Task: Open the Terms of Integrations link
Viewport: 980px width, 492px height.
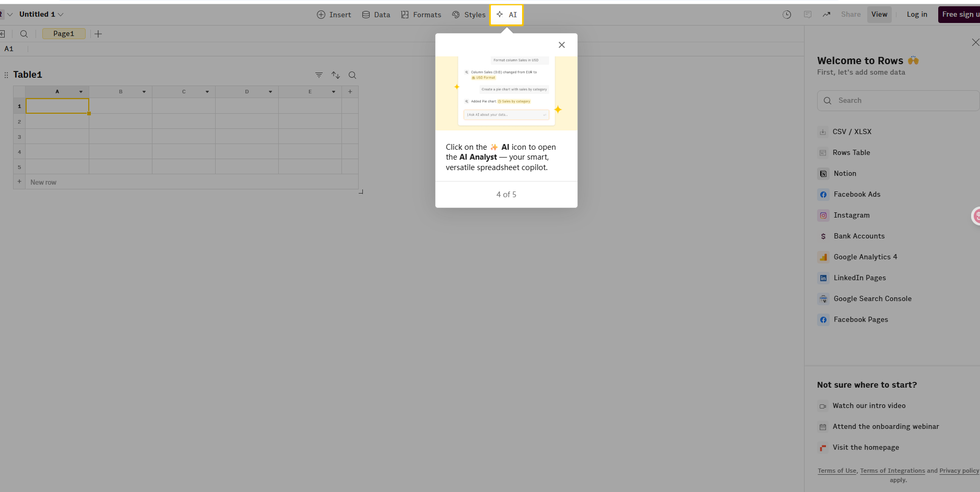Action: click(892, 471)
